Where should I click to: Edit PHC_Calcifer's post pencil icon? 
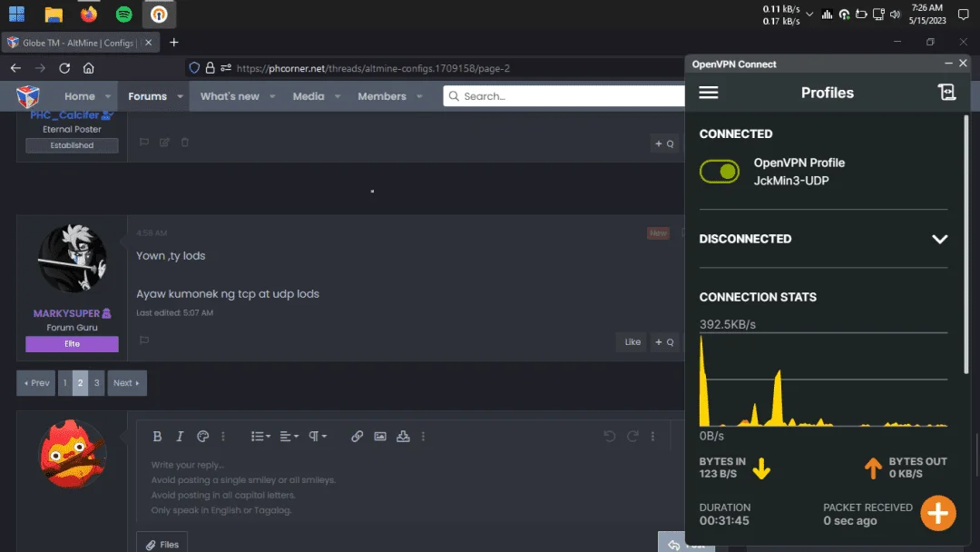point(164,142)
